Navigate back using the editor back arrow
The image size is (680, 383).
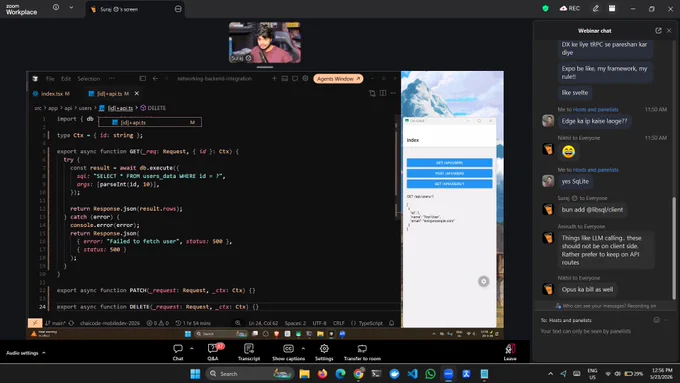(155, 79)
